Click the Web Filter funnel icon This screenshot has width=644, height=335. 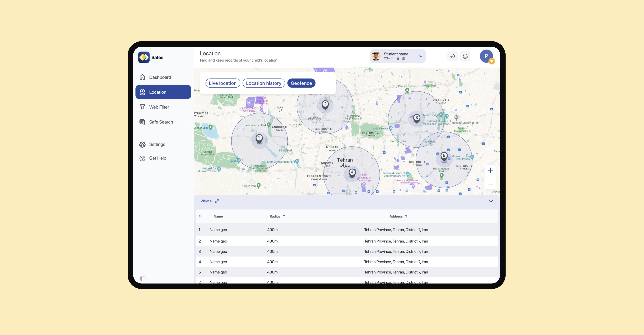point(142,107)
